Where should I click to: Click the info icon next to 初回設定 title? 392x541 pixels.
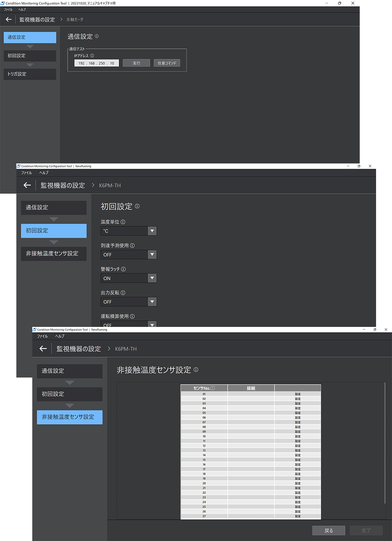click(137, 206)
